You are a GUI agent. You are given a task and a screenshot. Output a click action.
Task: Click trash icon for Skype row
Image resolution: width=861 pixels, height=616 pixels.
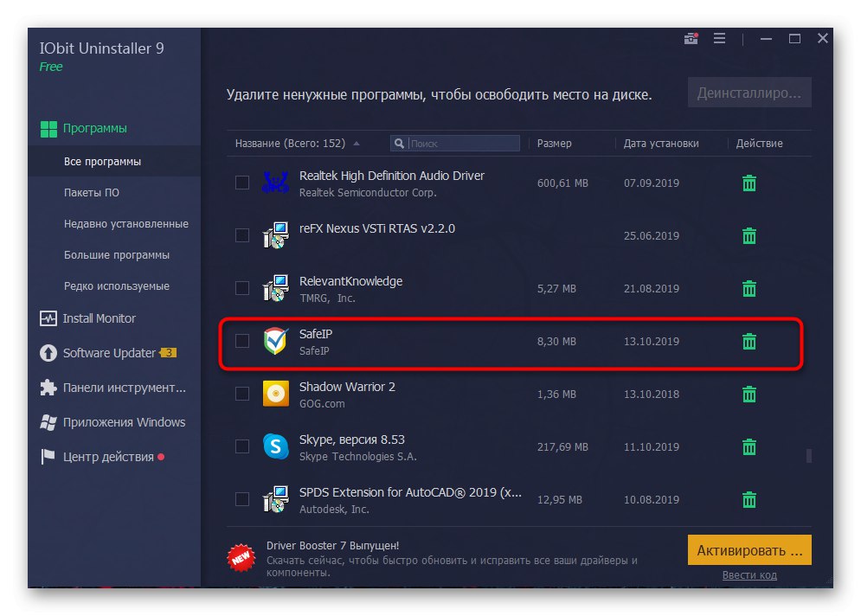[749, 447]
